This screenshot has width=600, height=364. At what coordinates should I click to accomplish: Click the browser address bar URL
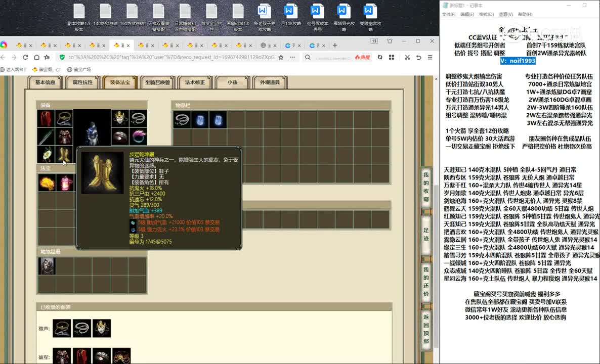point(171,57)
